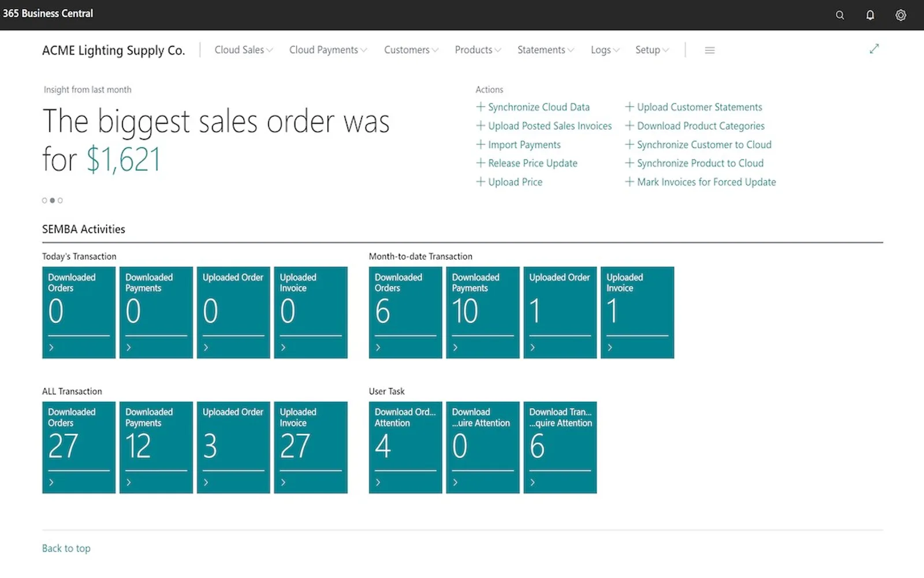
Task: Click the Import Payments action
Action: [524, 144]
